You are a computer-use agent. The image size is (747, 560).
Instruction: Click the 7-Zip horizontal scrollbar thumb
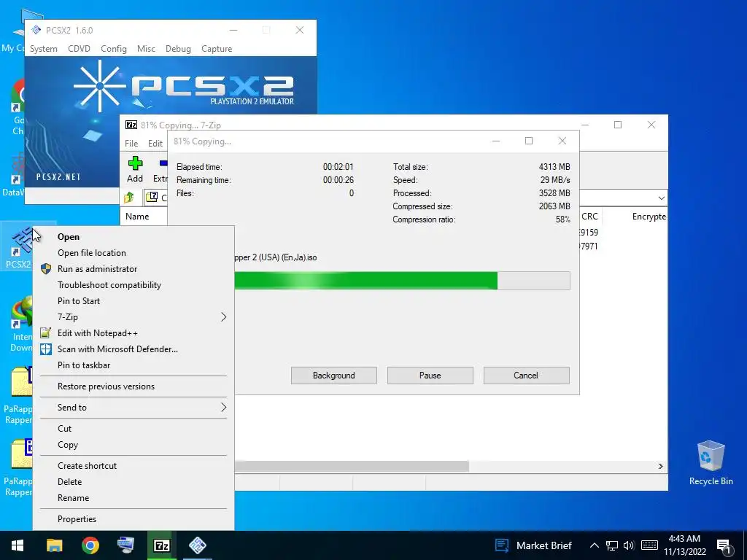pos(352,466)
